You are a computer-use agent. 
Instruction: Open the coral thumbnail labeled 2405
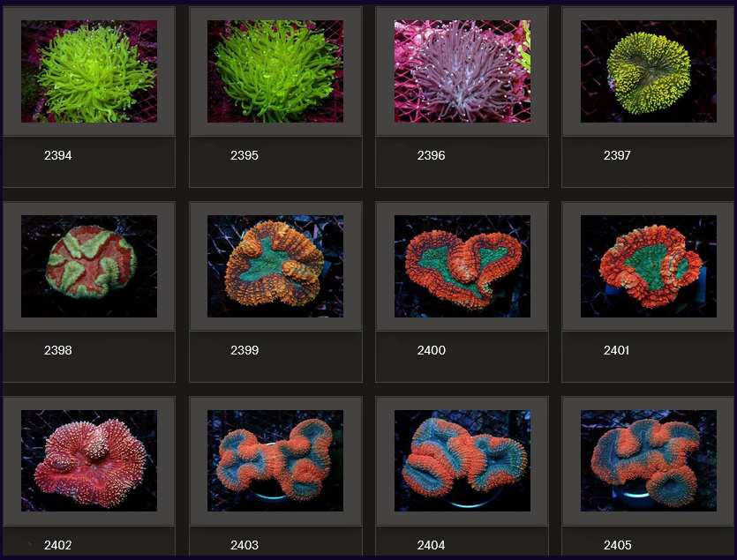pyautogui.click(x=648, y=460)
